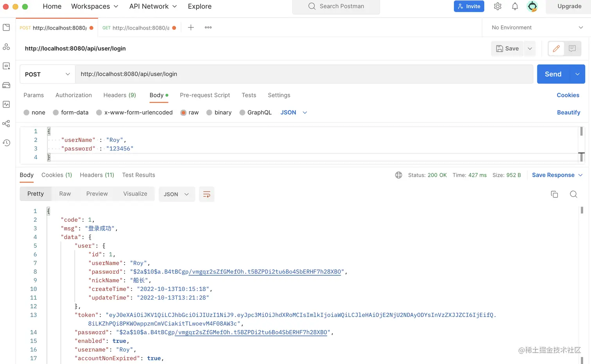Open the response Headers (11) tab
The width and height of the screenshot is (591, 364).
tap(97, 175)
